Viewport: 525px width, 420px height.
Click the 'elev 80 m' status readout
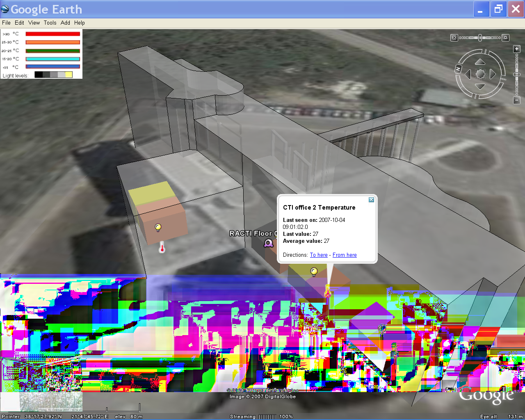(129, 417)
